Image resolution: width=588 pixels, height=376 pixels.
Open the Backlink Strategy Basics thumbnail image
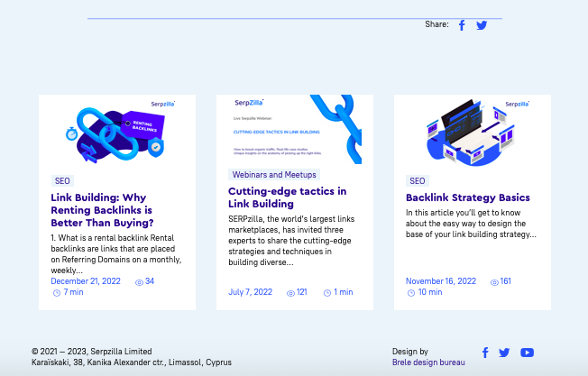pyautogui.click(x=473, y=133)
